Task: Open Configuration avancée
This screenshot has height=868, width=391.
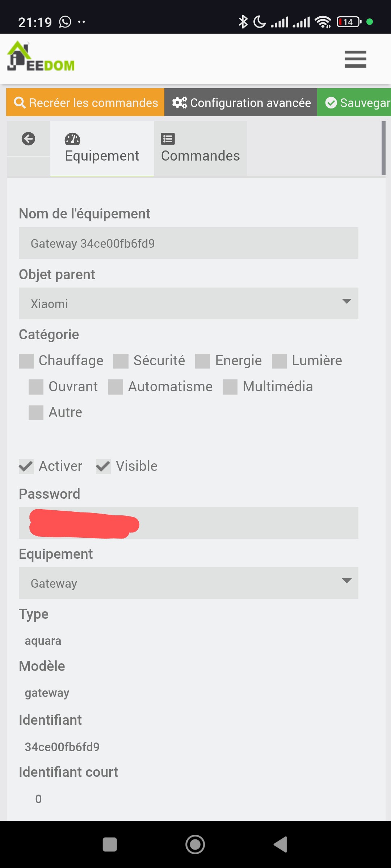Action: 241,102
